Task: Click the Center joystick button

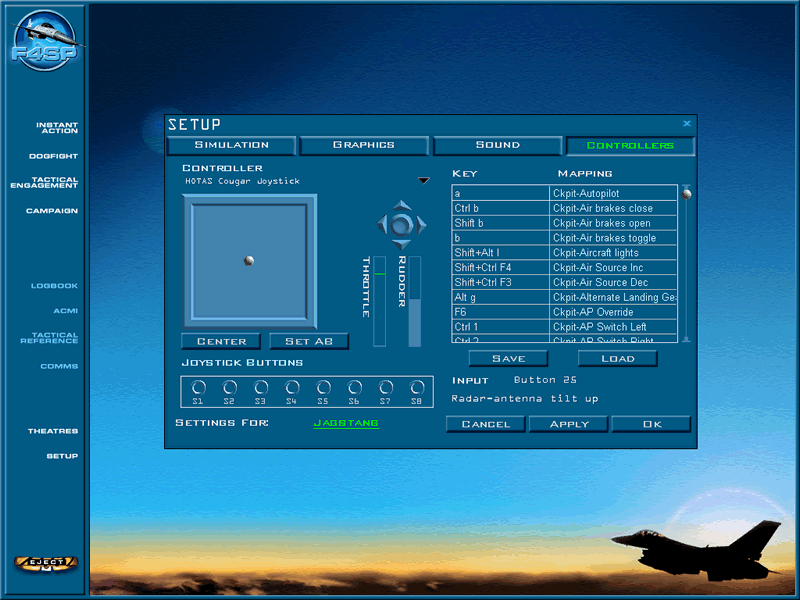Action: click(x=221, y=342)
